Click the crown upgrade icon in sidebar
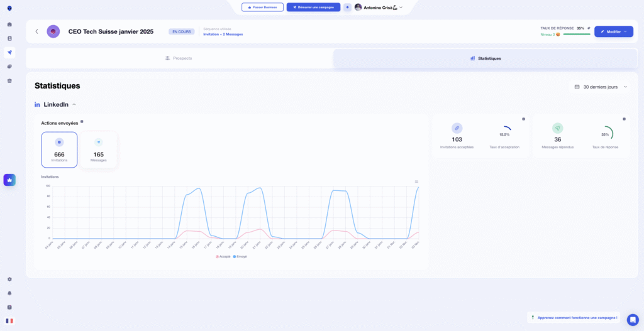Screen dimensions: 644x331 tap(9, 180)
